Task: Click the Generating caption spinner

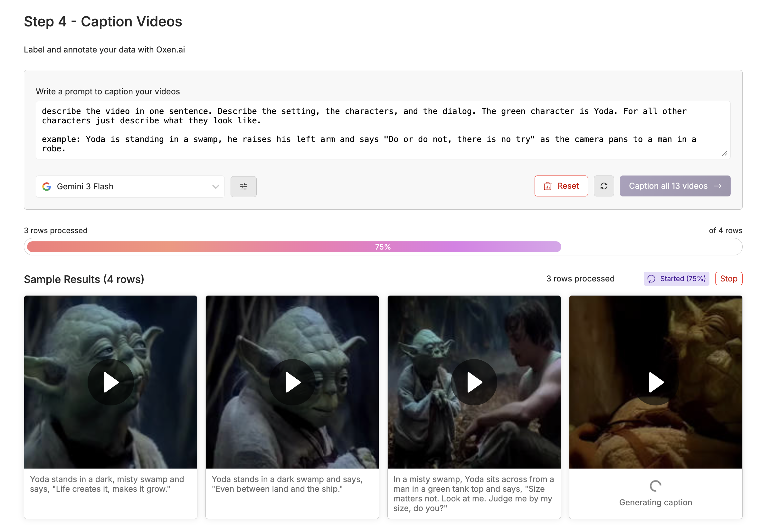Action: tap(655, 486)
